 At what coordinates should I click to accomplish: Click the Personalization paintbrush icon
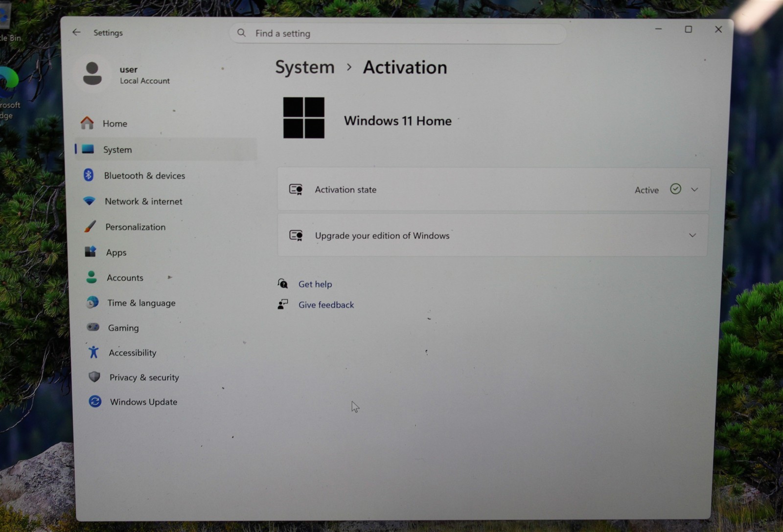pyautogui.click(x=90, y=226)
